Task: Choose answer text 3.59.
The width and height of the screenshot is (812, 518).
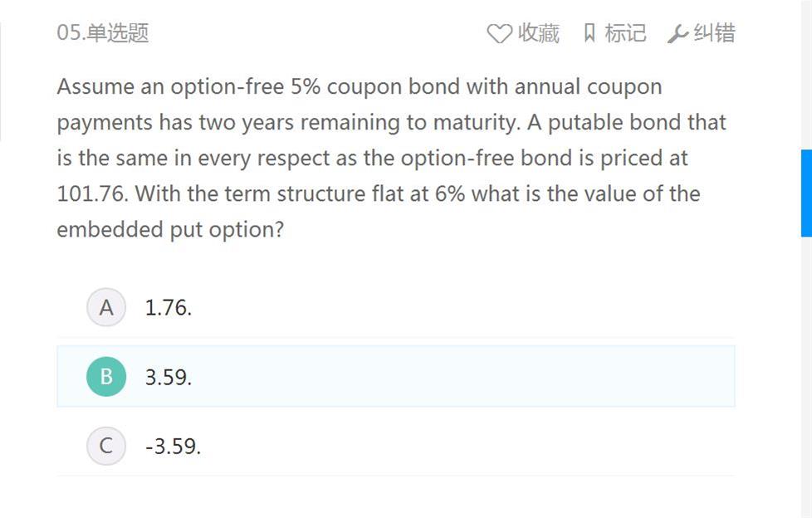Action: click(x=169, y=377)
